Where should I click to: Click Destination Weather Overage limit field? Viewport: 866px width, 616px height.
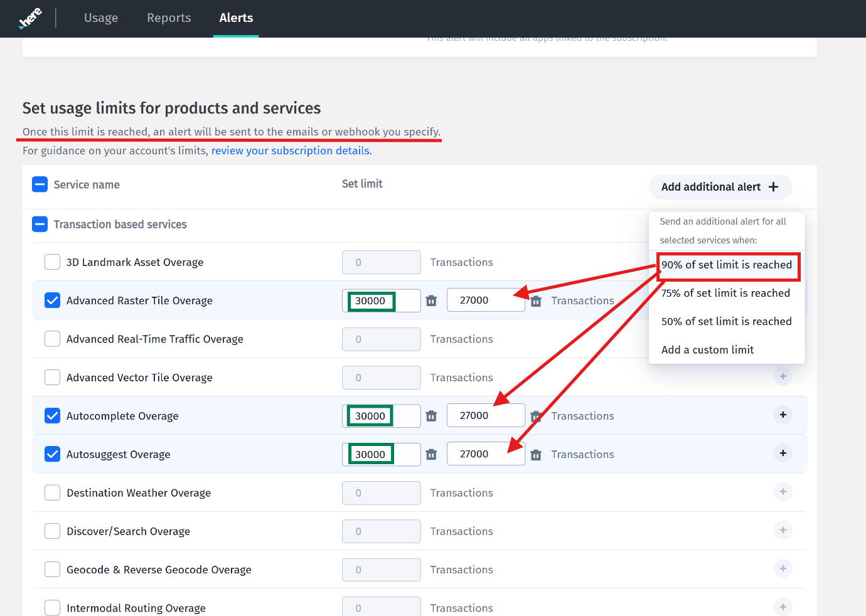click(381, 492)
